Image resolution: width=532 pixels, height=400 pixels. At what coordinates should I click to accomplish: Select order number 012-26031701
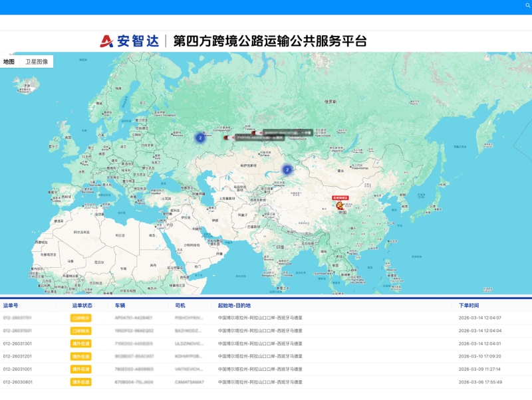pyautogui.click(x=17, y=318)
